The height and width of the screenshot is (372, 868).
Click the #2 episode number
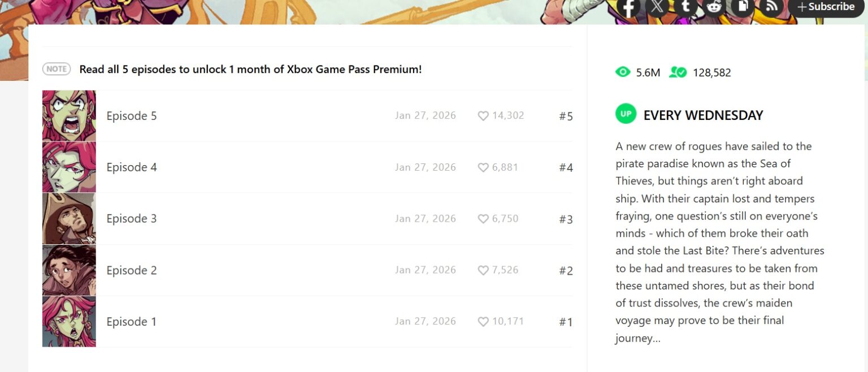tap(566, 271)
